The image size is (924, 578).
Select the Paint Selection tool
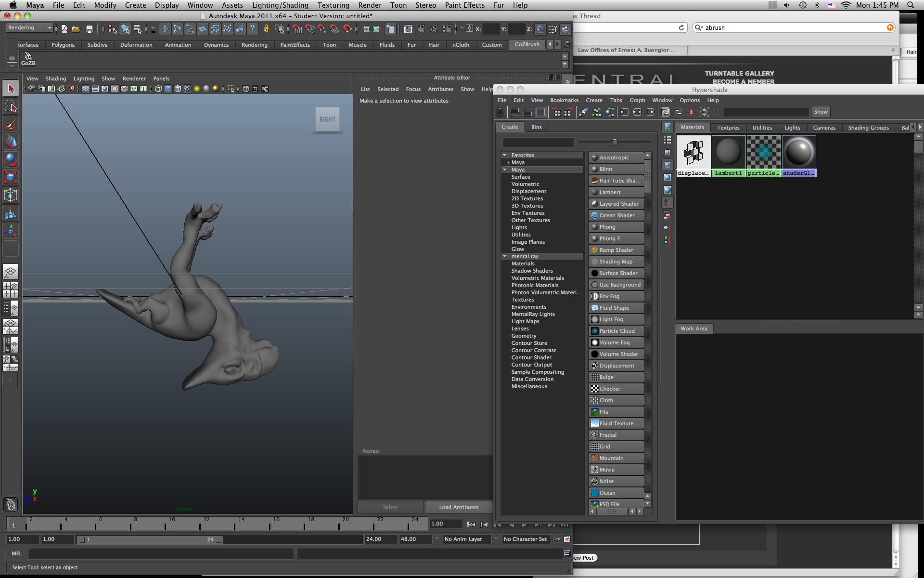[x=11, y=124]
